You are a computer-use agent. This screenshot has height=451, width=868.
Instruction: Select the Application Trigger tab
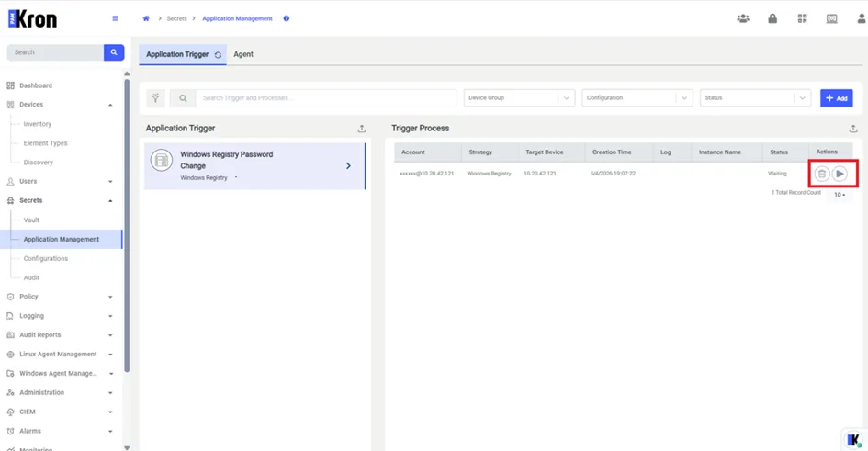pos(183,54)
